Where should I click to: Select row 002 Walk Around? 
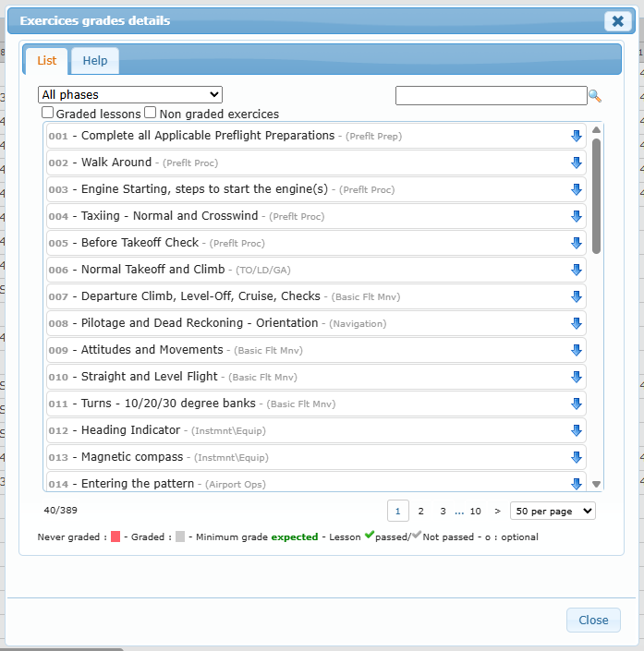(316, 163)
